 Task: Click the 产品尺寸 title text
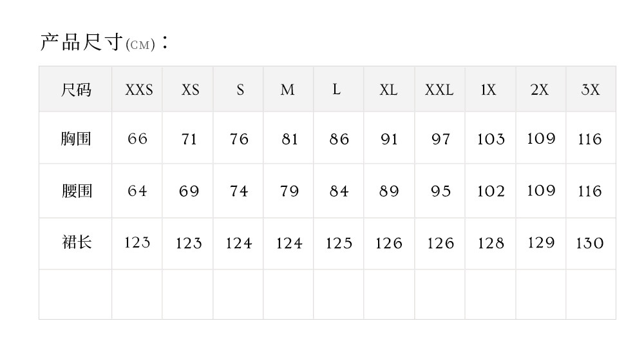point(81,43)
